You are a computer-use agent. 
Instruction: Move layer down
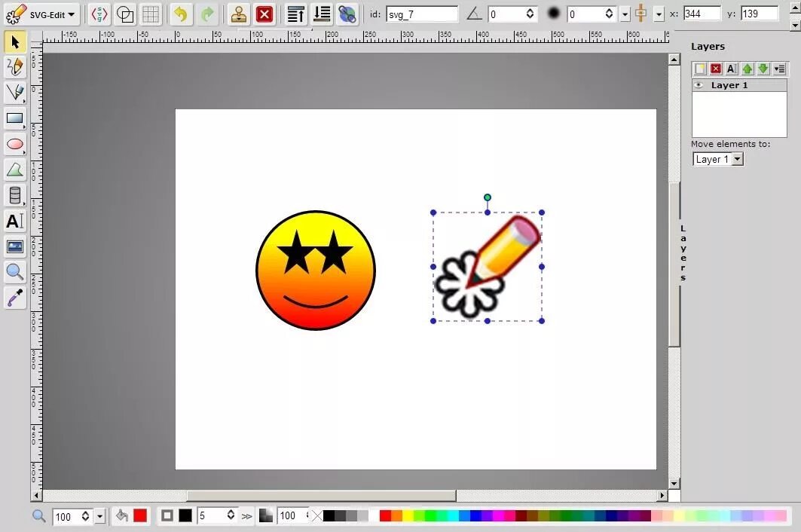tap(763, 69)
